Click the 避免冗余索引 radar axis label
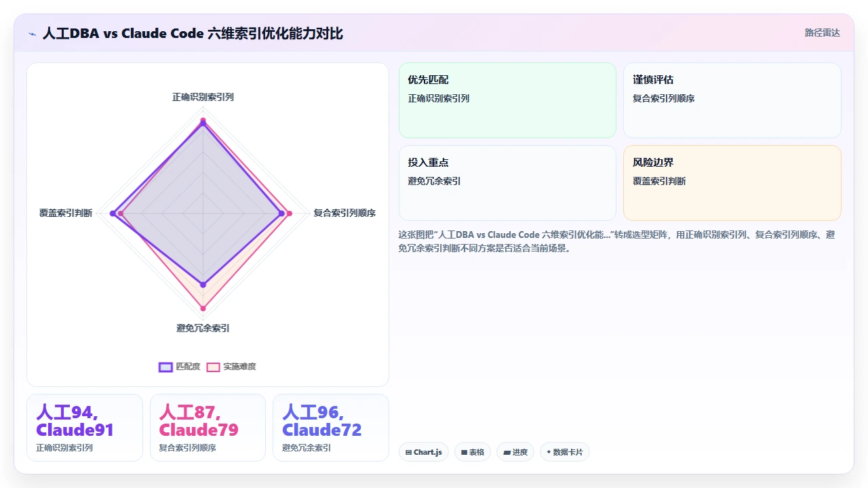The image size is (868, 488). coord(203,328)
